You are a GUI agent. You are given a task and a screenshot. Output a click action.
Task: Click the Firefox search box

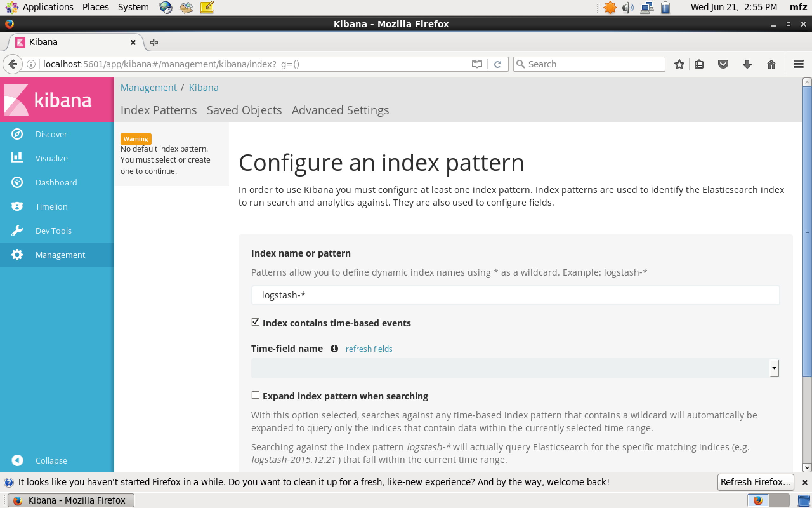(589, 64)
